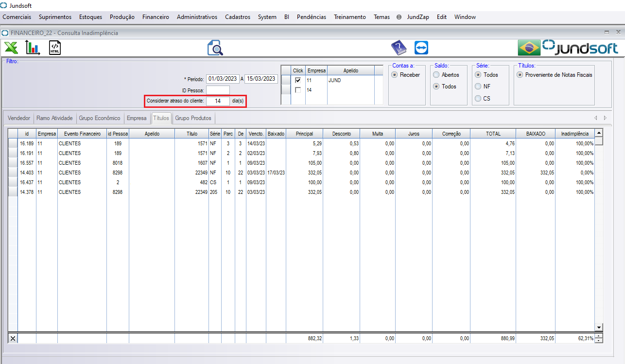This screenshot has width=625, height=364.
Task: Sort by the Vencto. column header
Action: (256, 133)
